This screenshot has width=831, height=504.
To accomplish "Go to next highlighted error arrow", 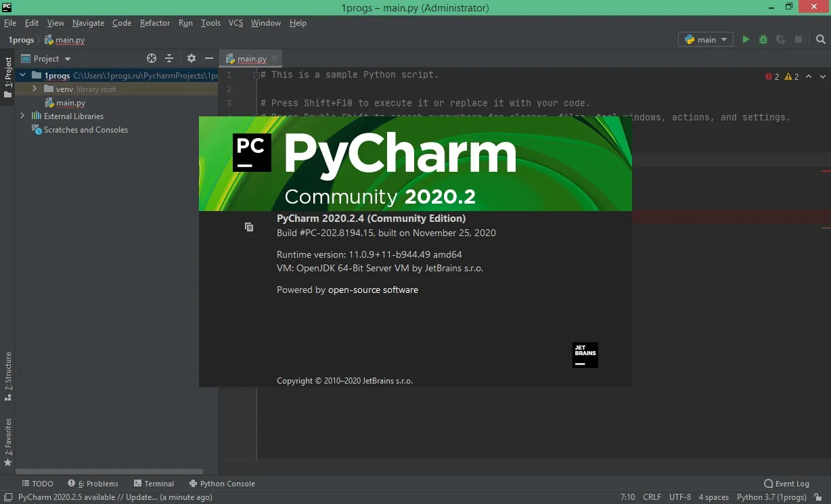I will coord(823,76).
